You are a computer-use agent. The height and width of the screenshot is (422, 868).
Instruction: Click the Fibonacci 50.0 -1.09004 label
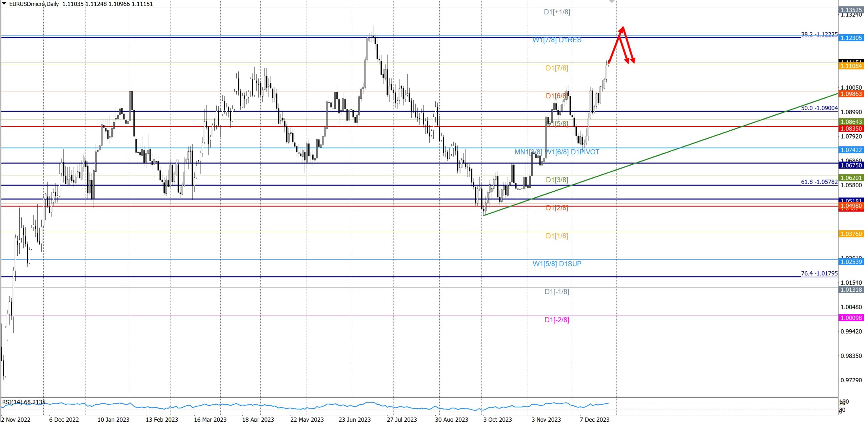(819, 108)
